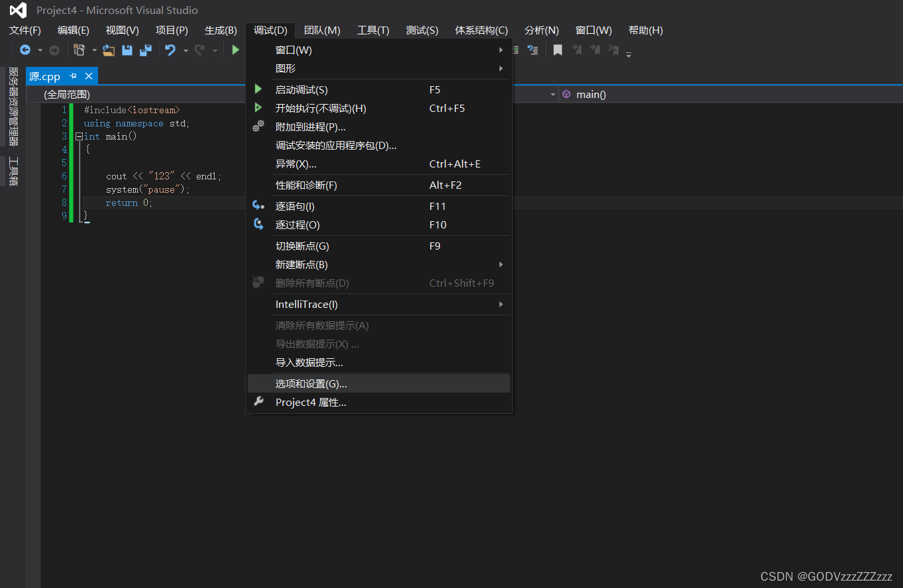The height and width of the screenshot is (588, 903).
Task: Click the save file disk icon
Action: click(127, 50)
